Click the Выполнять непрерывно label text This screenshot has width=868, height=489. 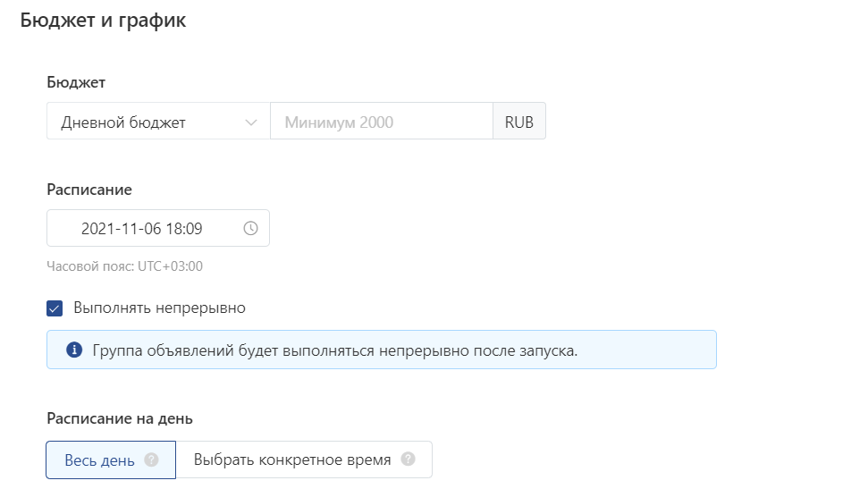point(159,308)
